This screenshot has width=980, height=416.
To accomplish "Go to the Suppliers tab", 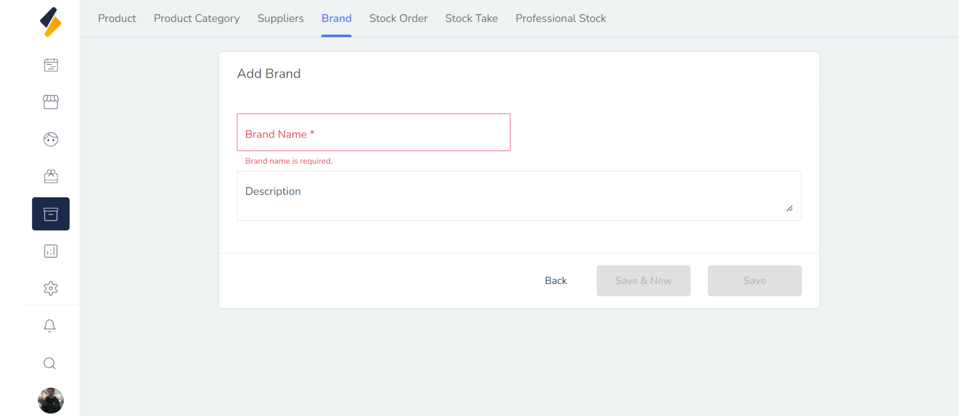I will (280, 18).
